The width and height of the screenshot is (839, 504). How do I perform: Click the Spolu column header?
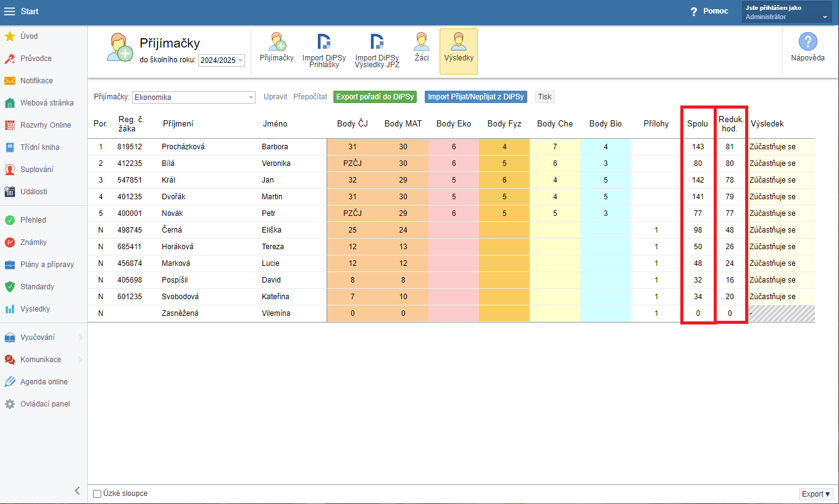coord(698,124)
